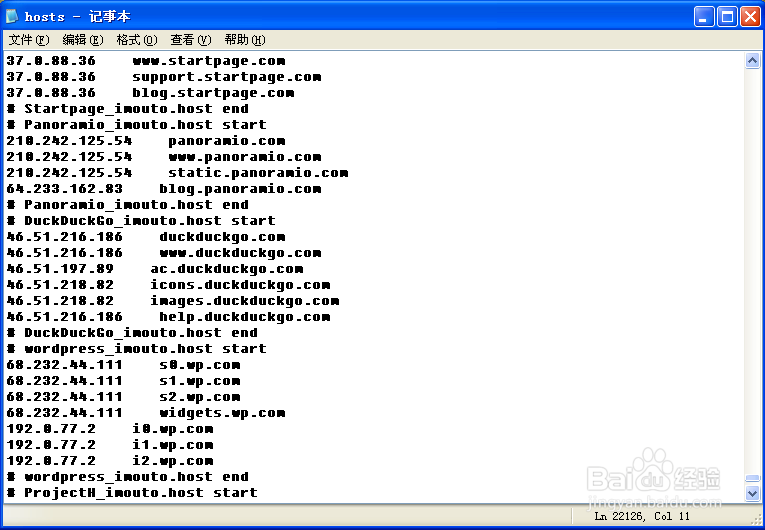
Task: Open the 编辑(E) menu
Action: (83, 40)
